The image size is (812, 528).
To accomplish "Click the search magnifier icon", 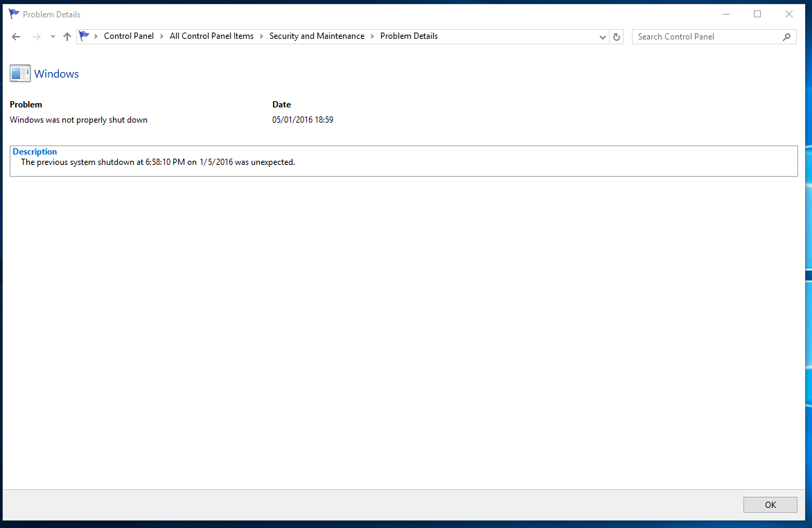I will pyautogui.click(x=786, y=37).
